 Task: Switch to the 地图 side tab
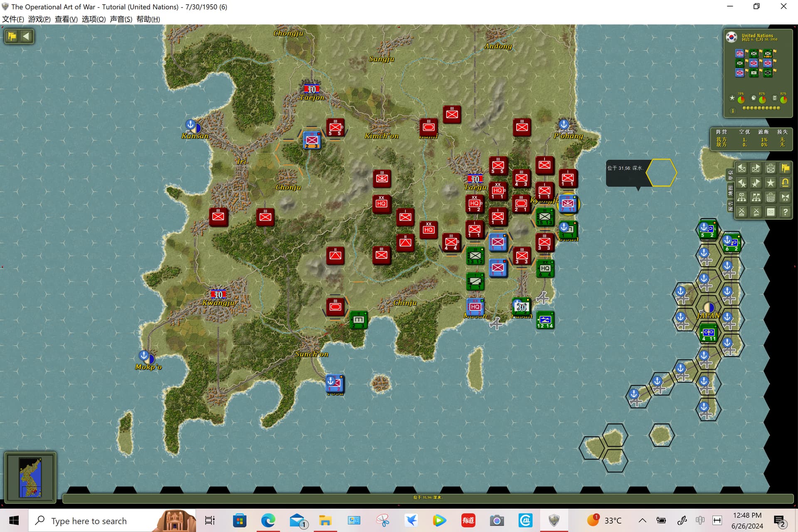pyautogui.click(x=730, y=190)
